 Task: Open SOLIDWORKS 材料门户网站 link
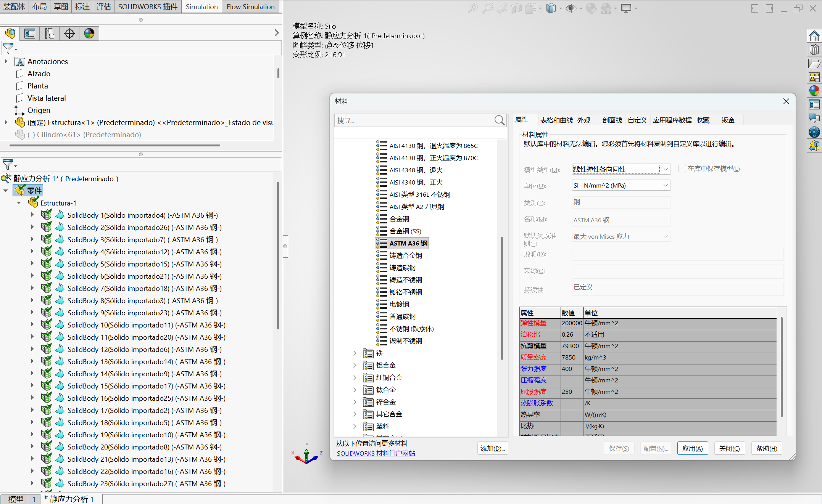click(376, 453)
